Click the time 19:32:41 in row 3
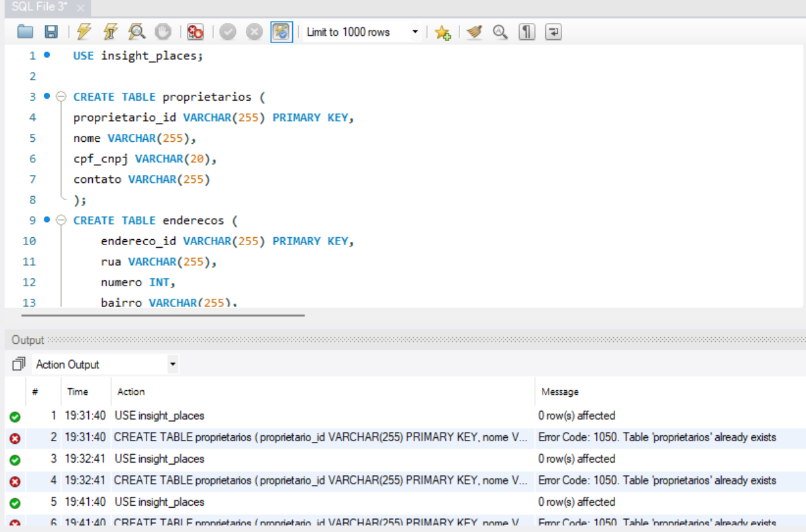 coord(86,459)
